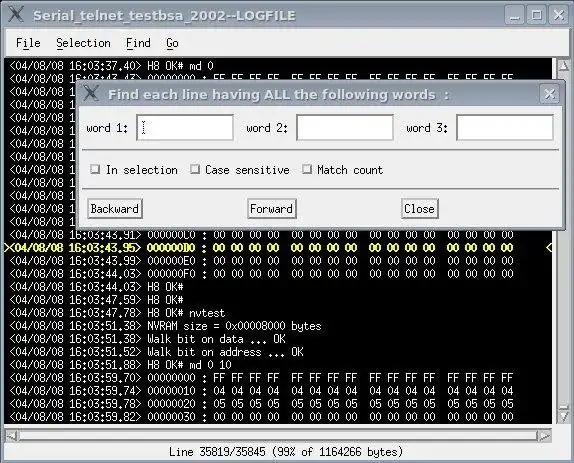Click the horizontal scrollbar track

point(277,436)
